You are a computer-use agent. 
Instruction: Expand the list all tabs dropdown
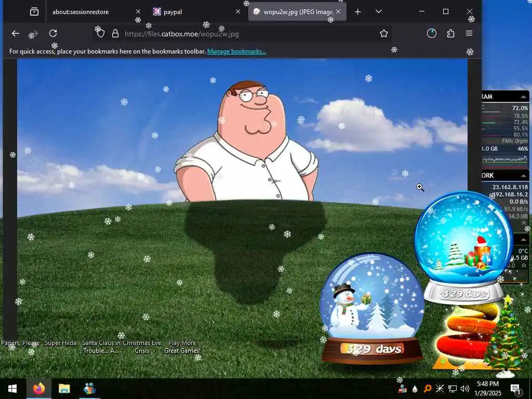tap(379, 11)
